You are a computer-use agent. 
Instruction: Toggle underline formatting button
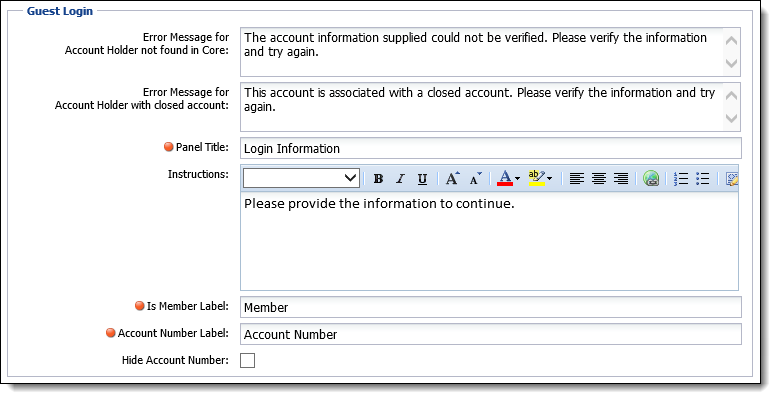pos(422,178)
